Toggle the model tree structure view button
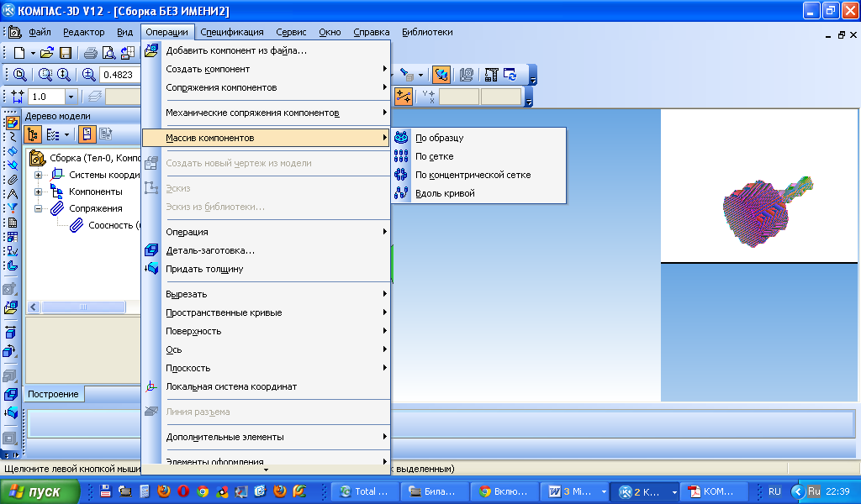 pos(33,134)
